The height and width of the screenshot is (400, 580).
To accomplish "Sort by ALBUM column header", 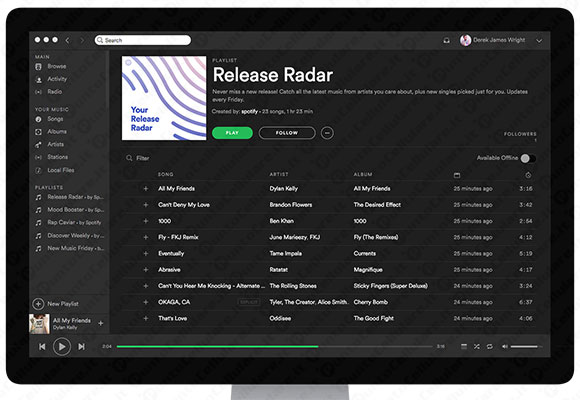I will [x=363, y=174].
